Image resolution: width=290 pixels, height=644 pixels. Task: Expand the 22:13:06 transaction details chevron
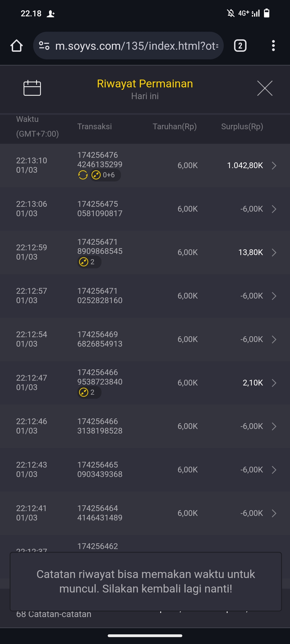pos(274,209)
